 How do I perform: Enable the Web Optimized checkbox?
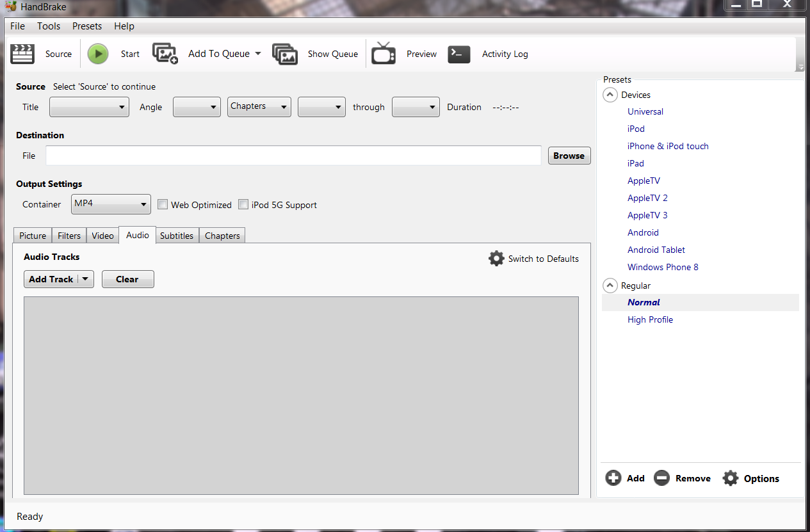click(x=163, y=205)
